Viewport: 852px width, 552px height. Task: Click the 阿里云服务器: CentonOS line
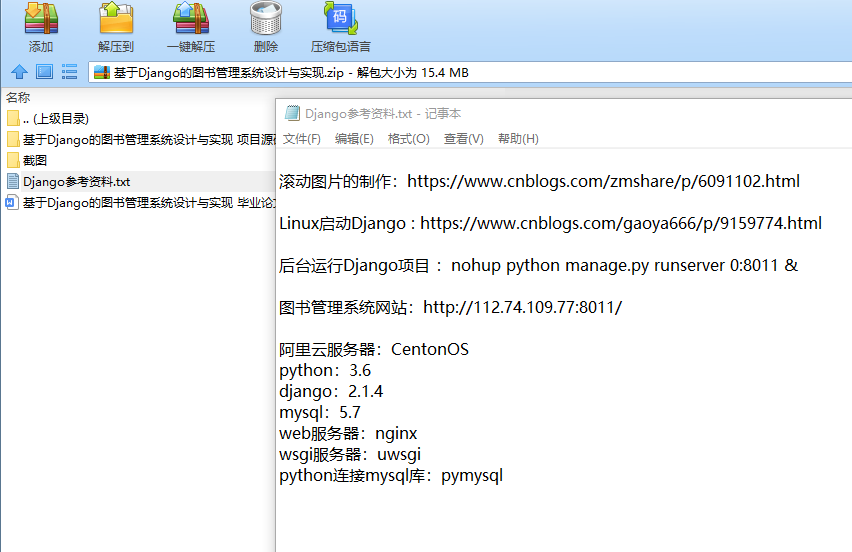tap(374, 349)
